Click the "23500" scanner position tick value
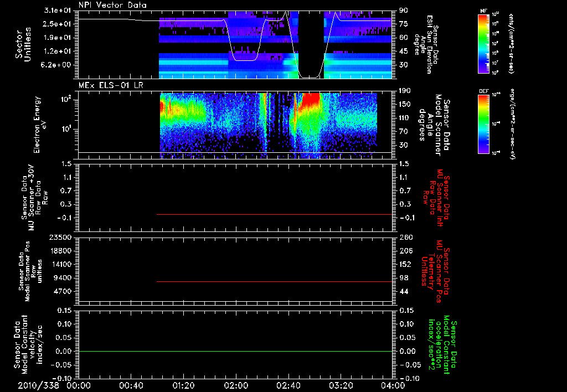 (x=61, y=238)
